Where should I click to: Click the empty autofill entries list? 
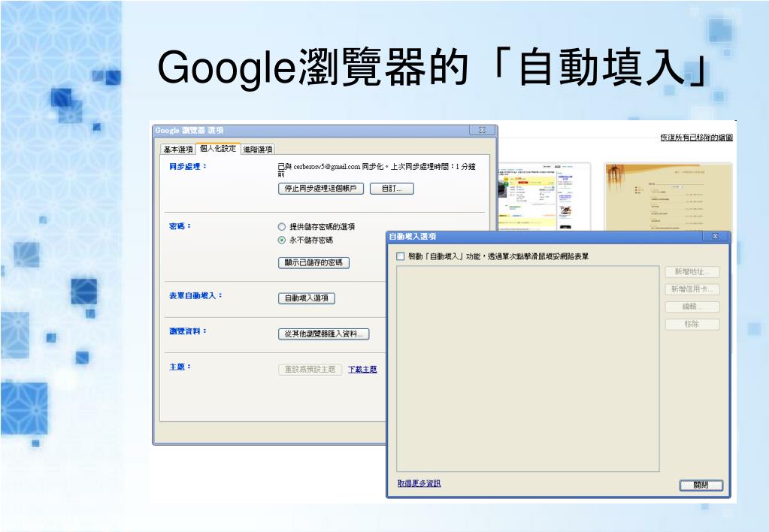(528, 369)
